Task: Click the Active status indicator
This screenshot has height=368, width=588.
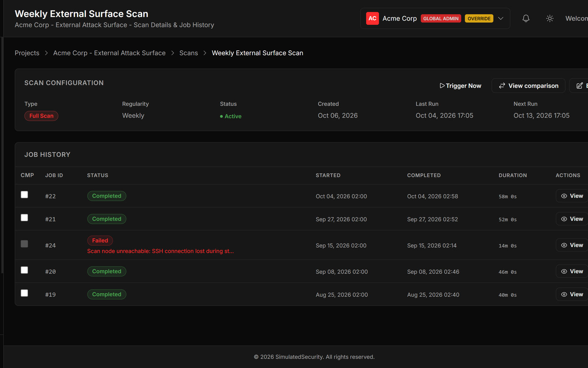Action: coord(231,116)
